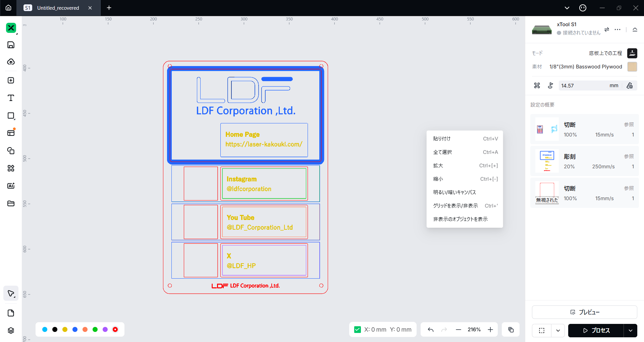This screenshot has width=644, height=342.
Task: Collapse the xTool S1 device panel
Action: pos(635,30)
